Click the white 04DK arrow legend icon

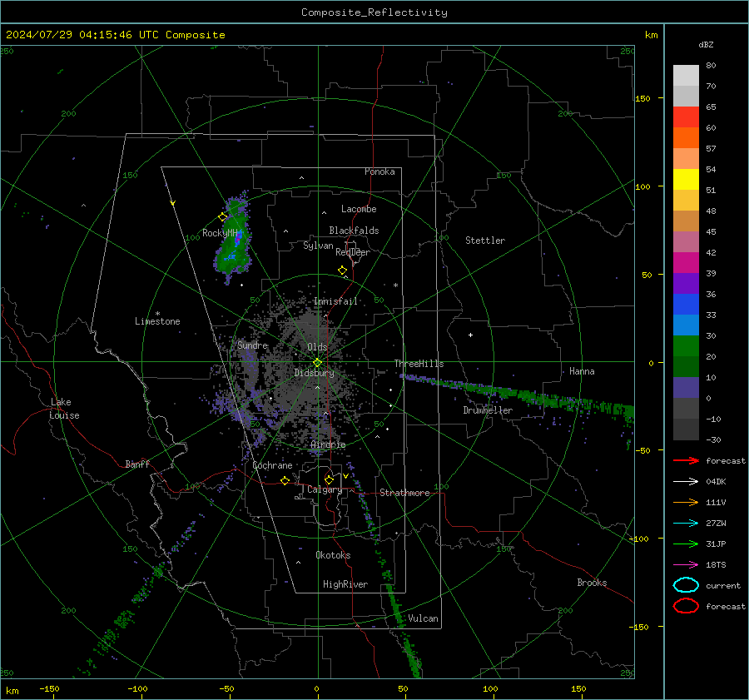click(x=686, y=482)
